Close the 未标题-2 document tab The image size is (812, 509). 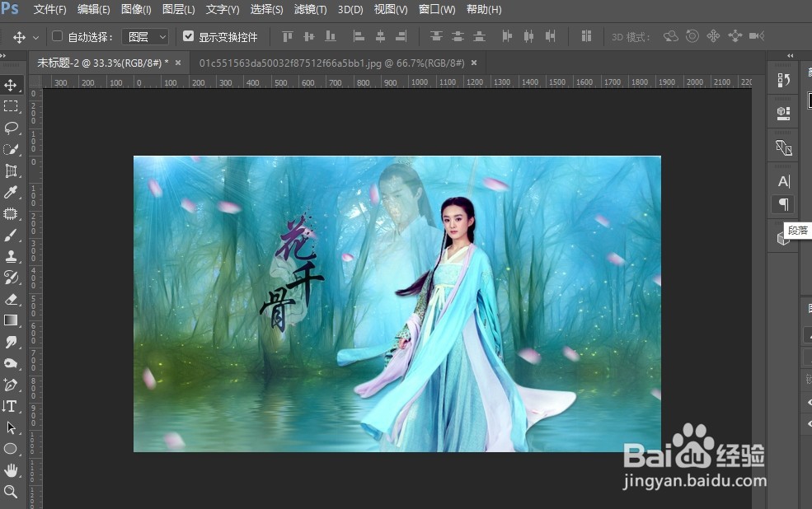[178, 63]
